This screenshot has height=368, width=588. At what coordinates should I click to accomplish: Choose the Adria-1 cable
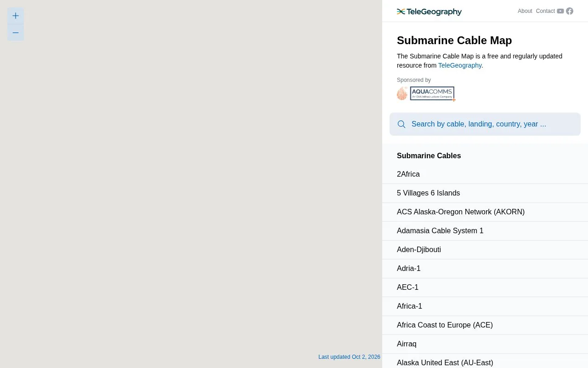click(x=485, y=269)
